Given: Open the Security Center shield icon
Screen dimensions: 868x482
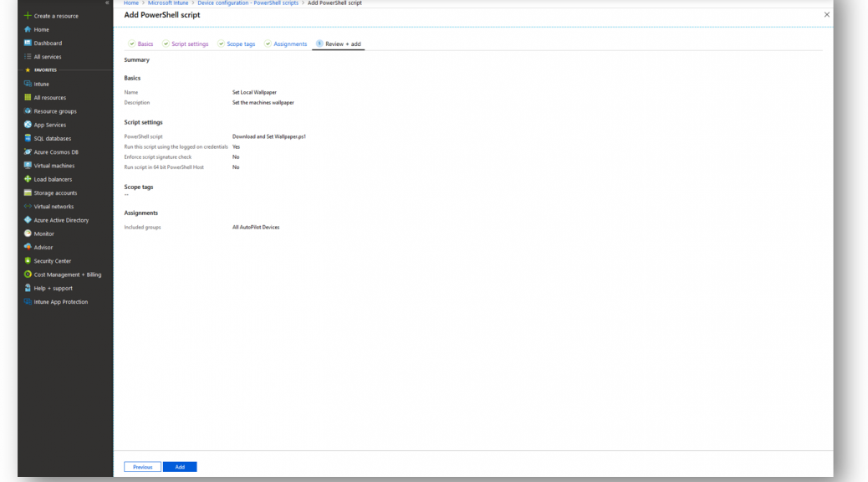Looking at the screenshot, I should point(28,260).
